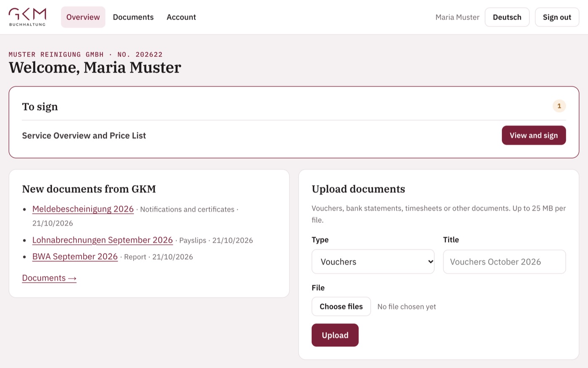Click the 'Notifications and certificates' category text
Viewport: 588px width, 368px height.
tap(187, 209)
